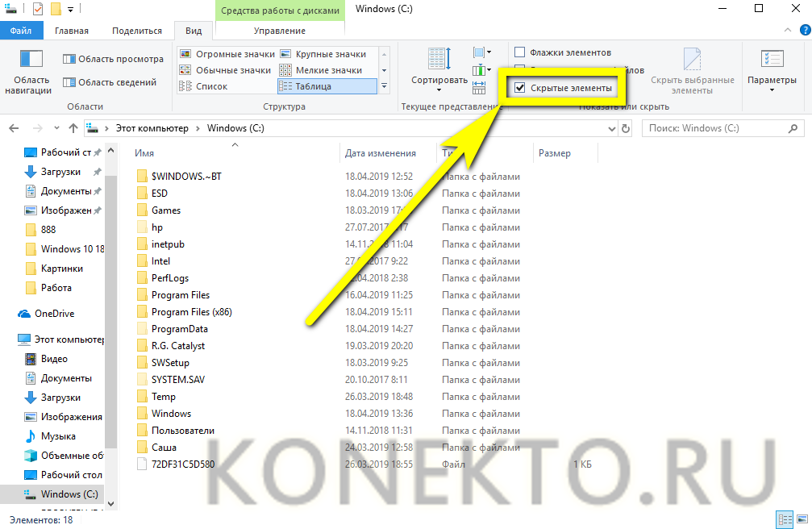This screenshot has width=812, height=529.
Task: Open Customize Quick Access Toolbar dropdown
Action: click(70, 10)
